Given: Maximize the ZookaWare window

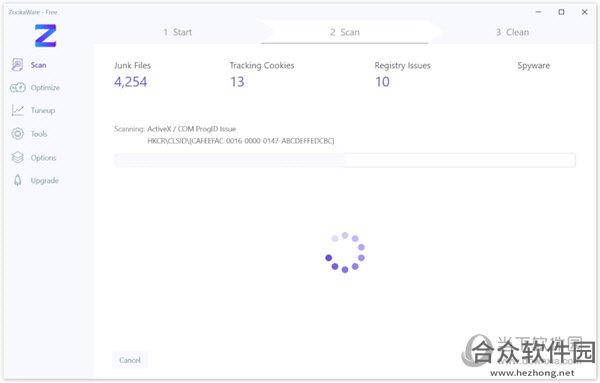Looking at the screenshot, I should (x=561, y=12).
